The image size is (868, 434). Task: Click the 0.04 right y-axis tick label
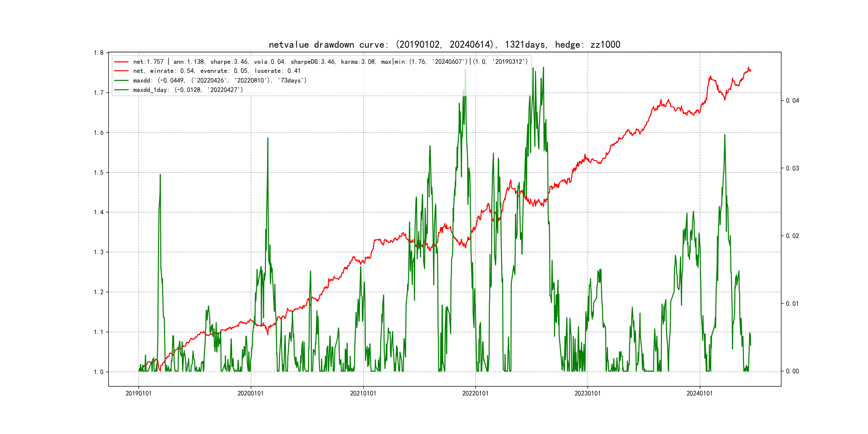[x=792, y=101]
